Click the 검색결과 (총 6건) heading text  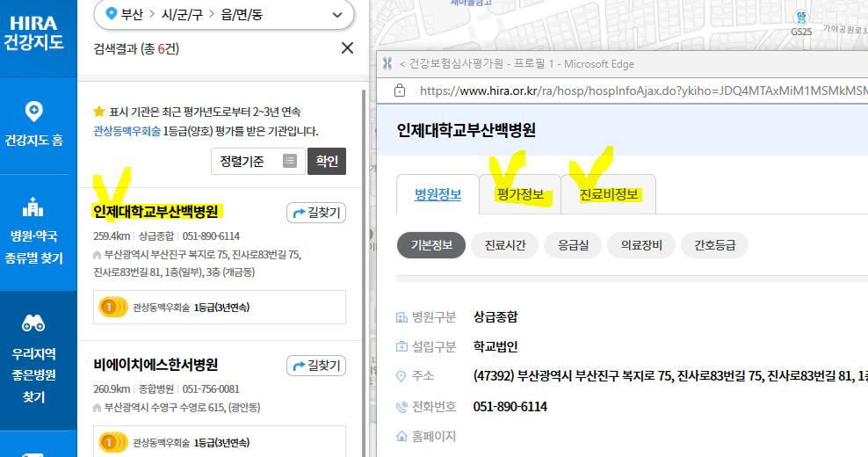pos(136,48)
